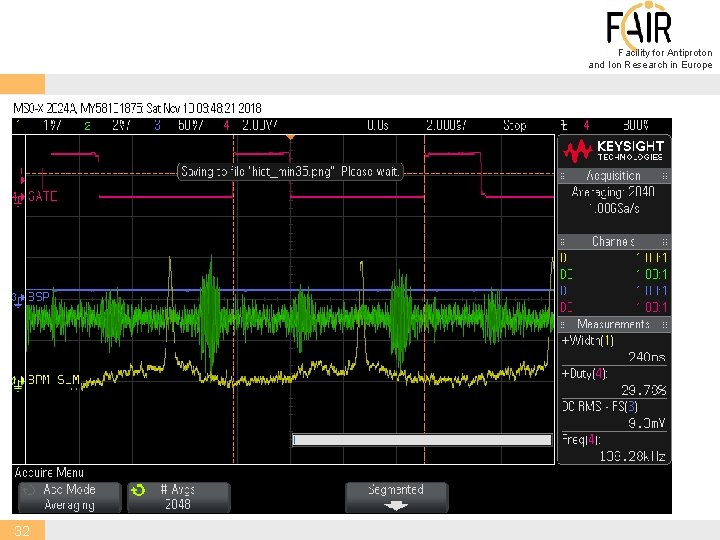720x540 pixels.
Task: Select channel 1 yellow DC coupling row
Action: 613,257
